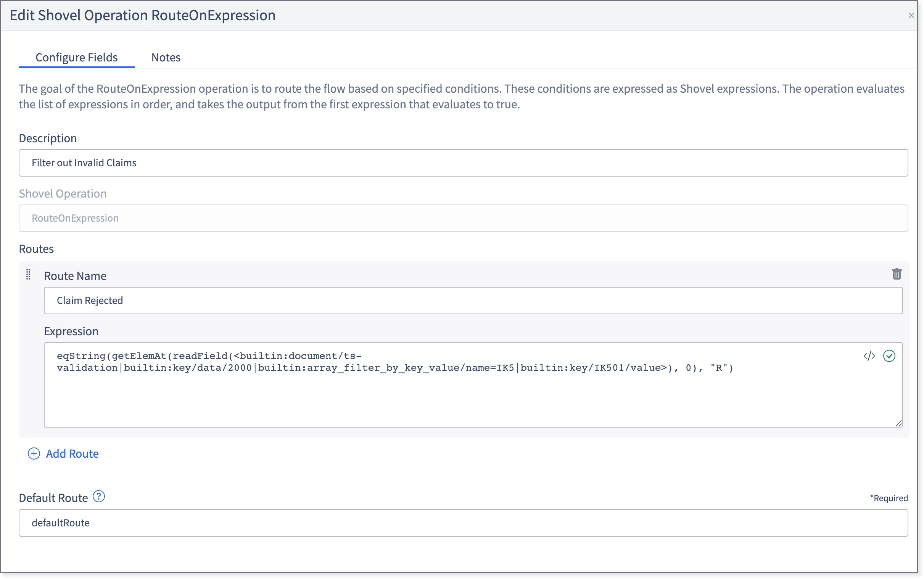This screenshot has height=579, width=924.
Task: Click the RouteOnExpression operation description paragraph
Action: point(461,96)
